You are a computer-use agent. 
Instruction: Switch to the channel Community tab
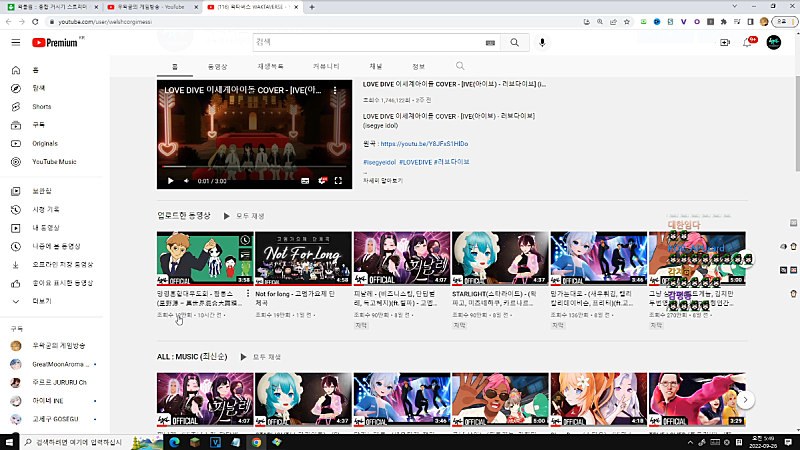[326, 67]
